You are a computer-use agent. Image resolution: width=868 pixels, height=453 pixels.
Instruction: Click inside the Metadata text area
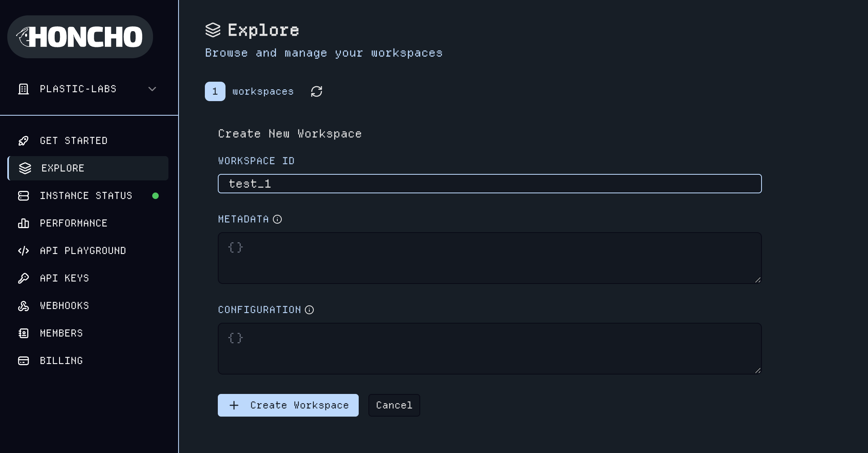click(x=490, y=258)
